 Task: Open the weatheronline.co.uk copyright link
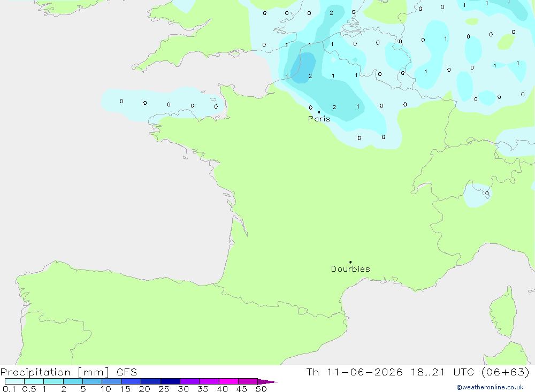[490, 387]
